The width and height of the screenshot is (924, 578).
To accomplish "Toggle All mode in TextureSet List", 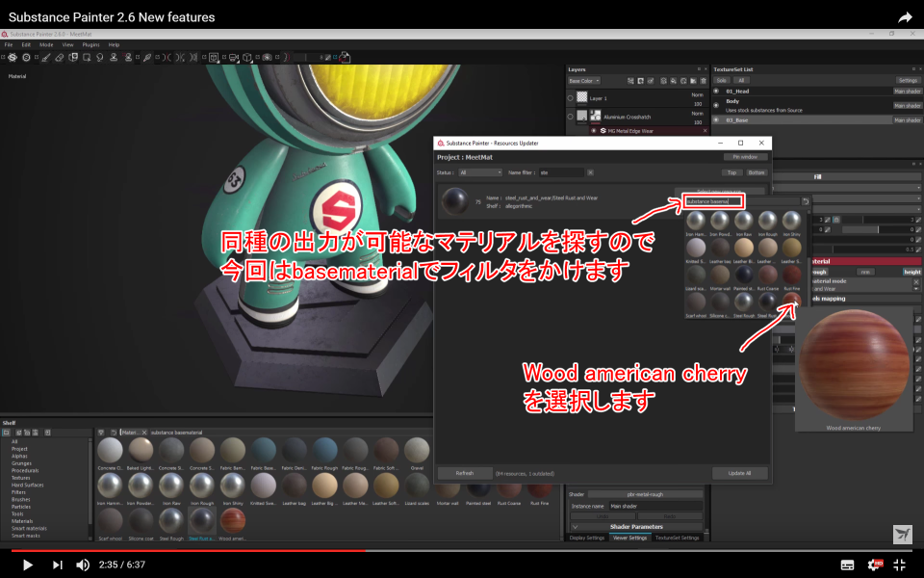I will [741, 81].
